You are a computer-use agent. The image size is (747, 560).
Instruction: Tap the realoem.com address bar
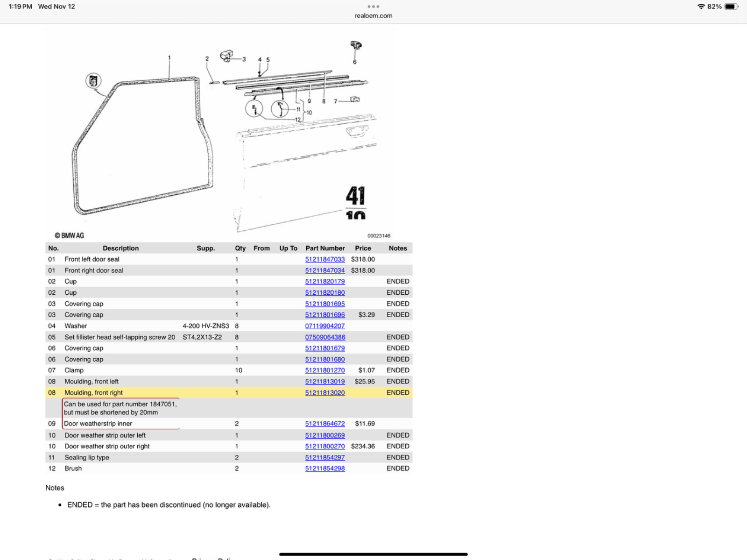pos(373,15)
